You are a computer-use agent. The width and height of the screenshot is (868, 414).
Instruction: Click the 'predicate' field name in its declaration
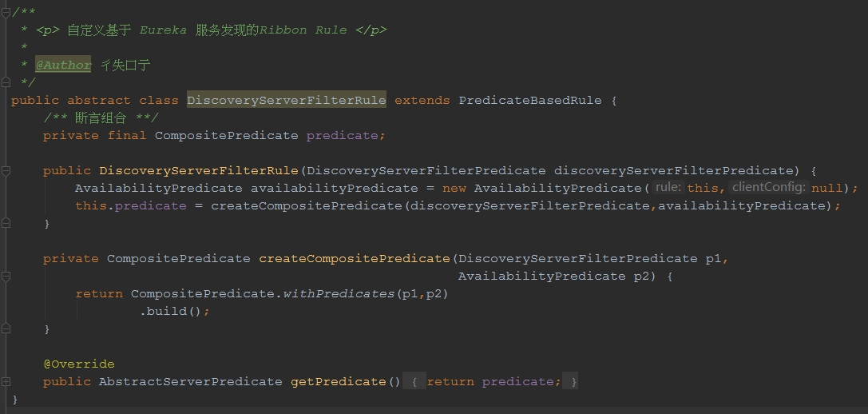click(343, 136)
